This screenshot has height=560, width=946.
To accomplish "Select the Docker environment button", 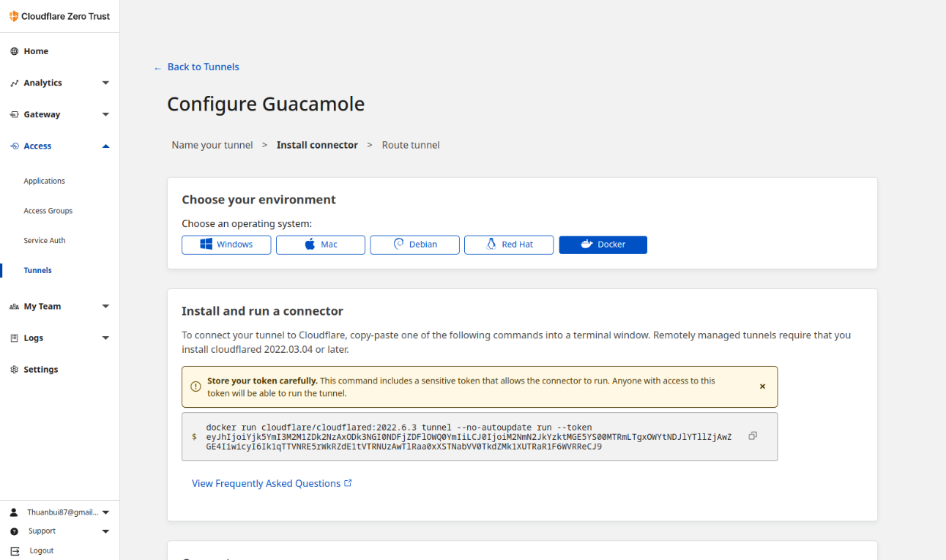I will pyautogui.click(x=603, y=244).
